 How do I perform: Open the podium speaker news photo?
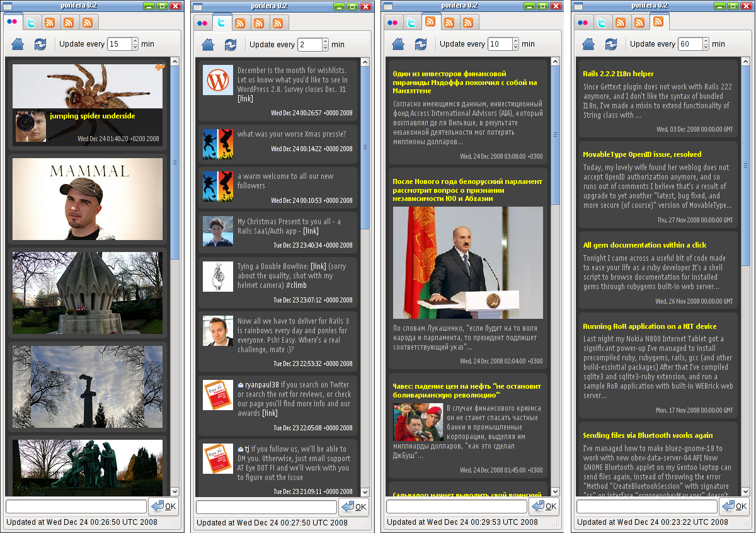pos(468,263)
